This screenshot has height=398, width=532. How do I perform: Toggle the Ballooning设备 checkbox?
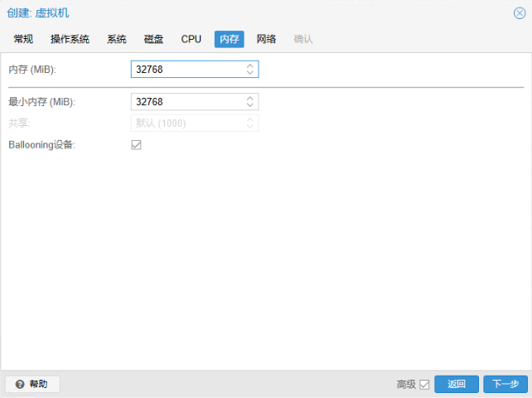click(136, 145)
